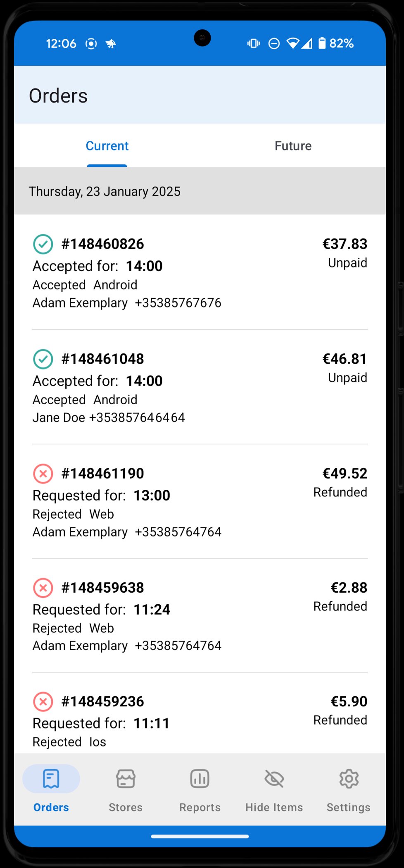
Task: Tap the €2.88 refunded order total
Action: pos(349,587)
